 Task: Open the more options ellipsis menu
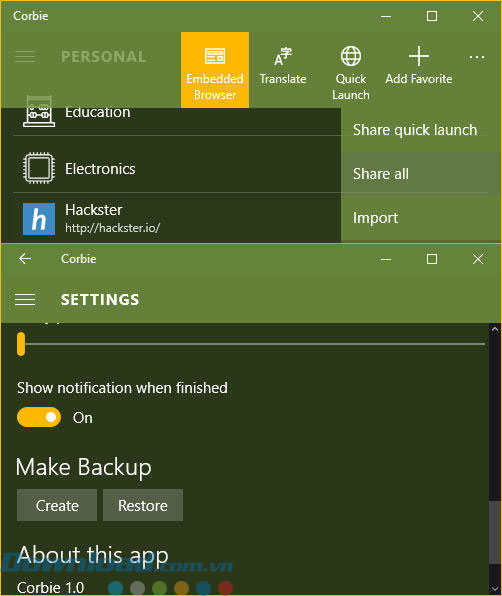477,57
